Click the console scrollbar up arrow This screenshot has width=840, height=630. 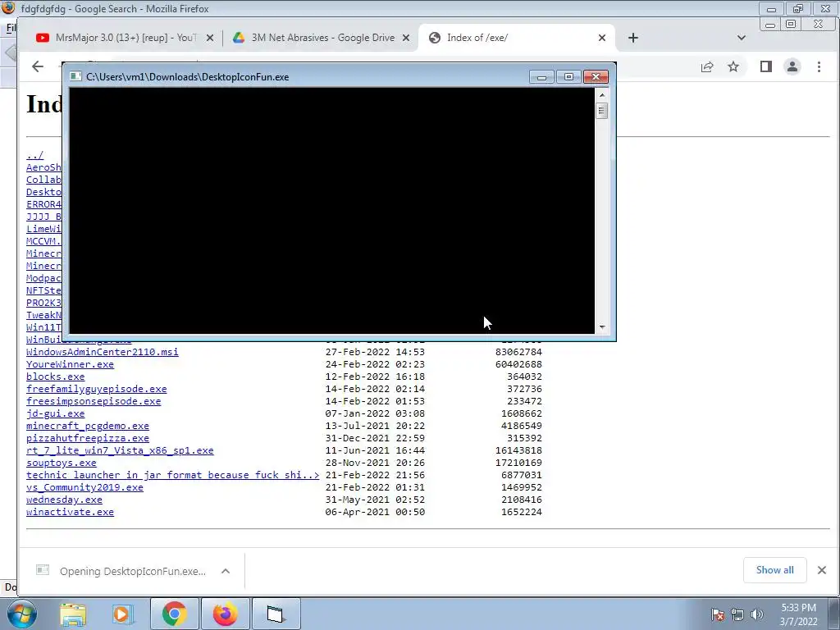pos(602,95)
